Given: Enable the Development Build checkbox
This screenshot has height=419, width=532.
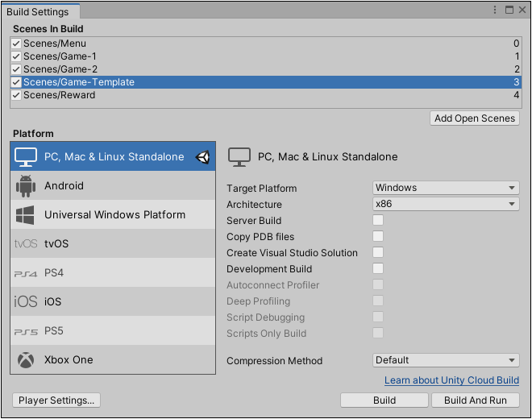Looking at the screenshot, I should (378, 269).
